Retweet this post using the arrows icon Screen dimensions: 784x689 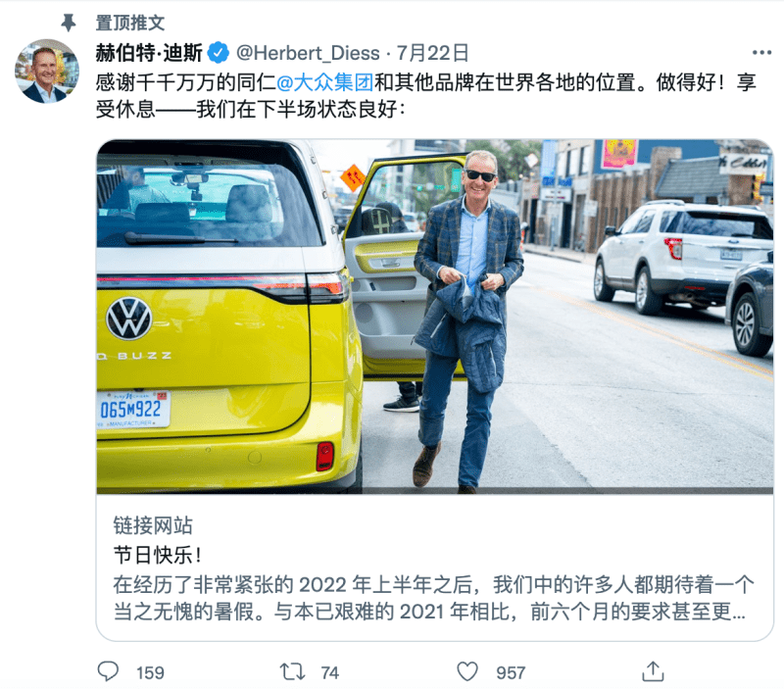292,671
